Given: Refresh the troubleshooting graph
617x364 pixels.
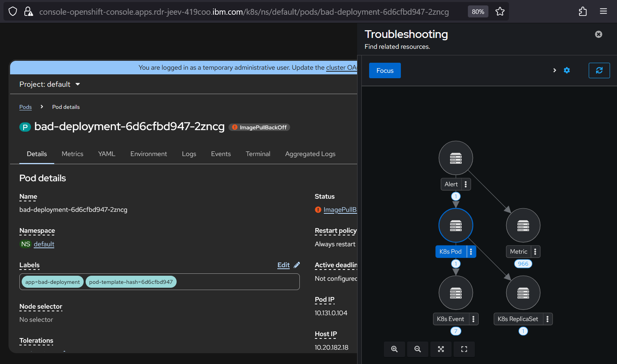Looking at the screenshot, I should click(x=599, y=70).
